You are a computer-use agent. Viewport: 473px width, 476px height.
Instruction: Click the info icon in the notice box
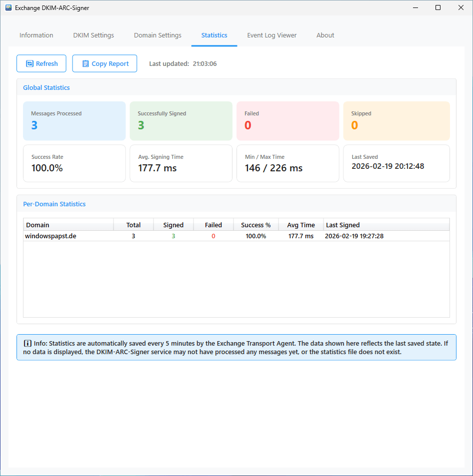(27, 343)
